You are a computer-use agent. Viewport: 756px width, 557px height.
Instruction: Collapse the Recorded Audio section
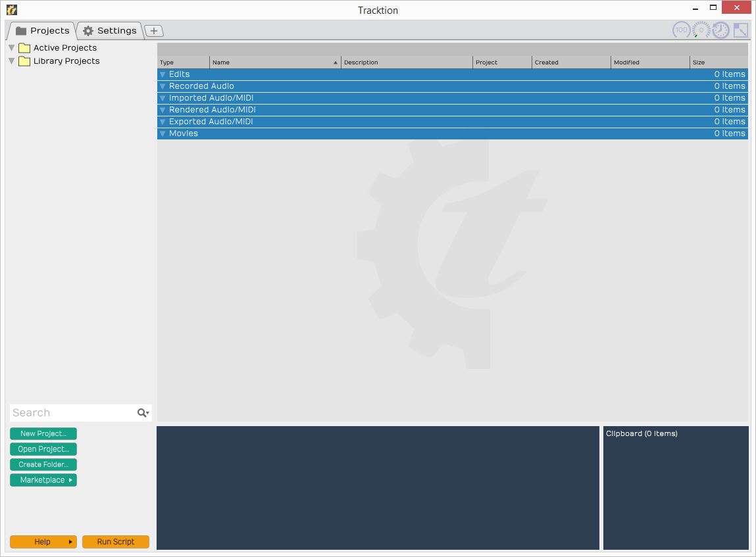tap(163, 85)
